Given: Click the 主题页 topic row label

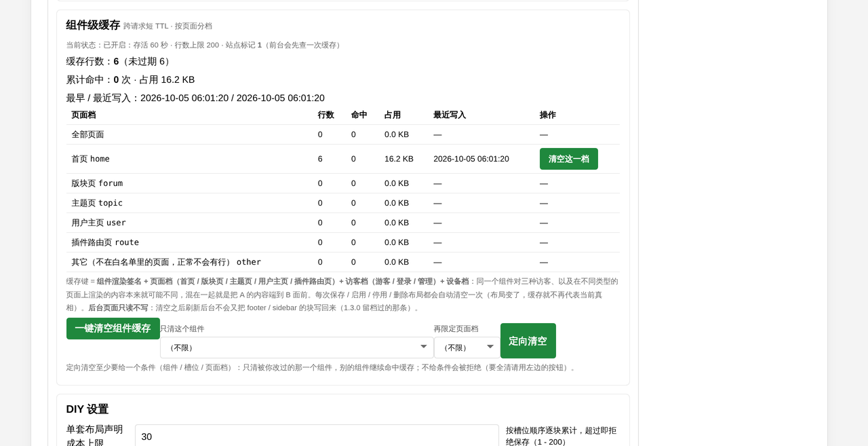Looking at the screenshot, I should pyautogui.click(x=97, y=203).
